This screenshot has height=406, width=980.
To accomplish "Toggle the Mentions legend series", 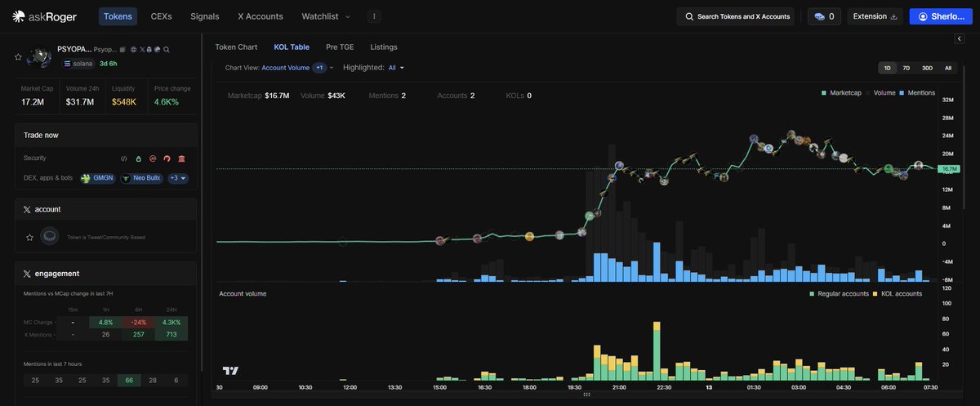I will pos(918,93).
